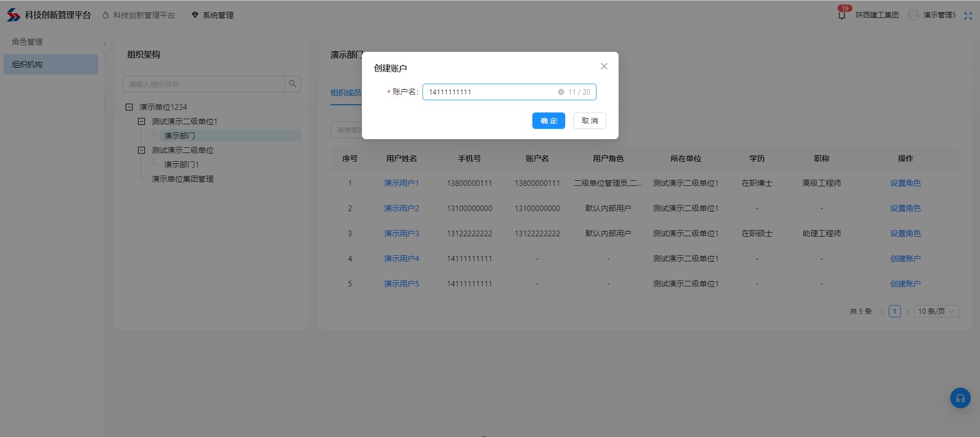Close the 创建账户 dialog
980x437 pixels.
(x=604, y=66)
